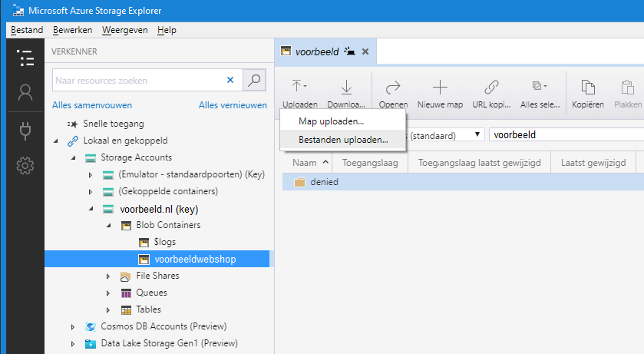Open the Settings gear icon
Screen dimensions: 644x354
pos(25,166)
